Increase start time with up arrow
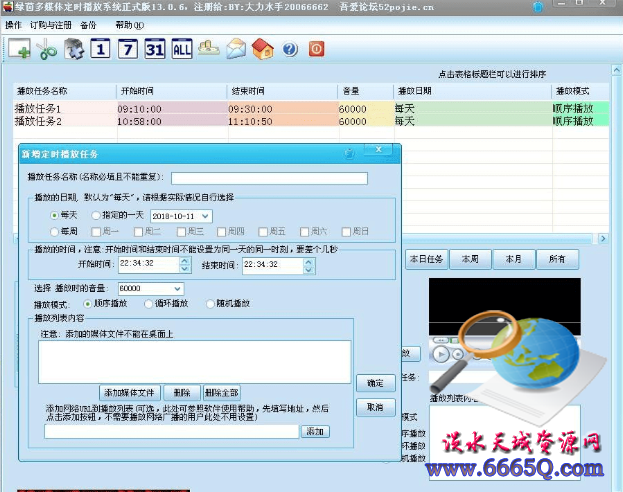The height and width of the screenshot is (492, 623). [184, 261]
